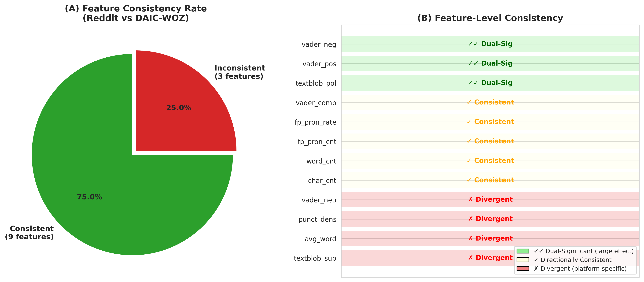Click the yellow Directionally Consistent legend swatch

tap(523, 260)
